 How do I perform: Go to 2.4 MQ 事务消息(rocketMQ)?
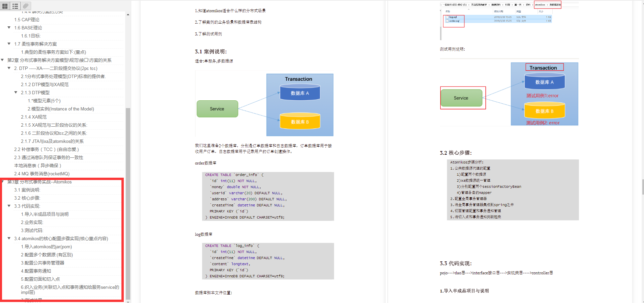(x=42, y=174)
